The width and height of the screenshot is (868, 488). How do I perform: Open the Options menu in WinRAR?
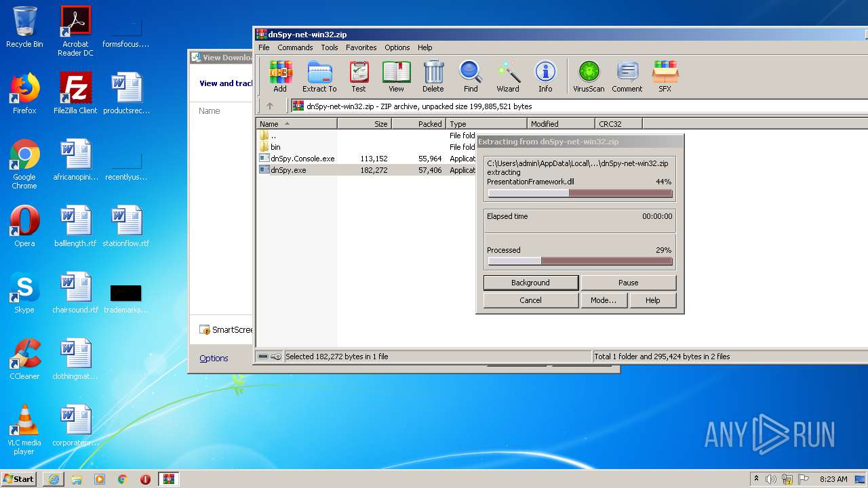pos(397,47)
